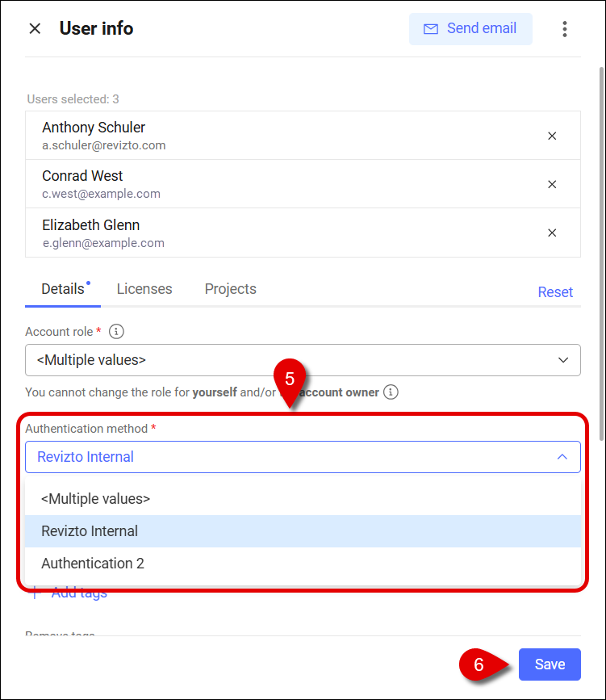Click the account owner info icon
Image resolution: width=606 pixels, height=700 pixels.
(x=391, y=392)
